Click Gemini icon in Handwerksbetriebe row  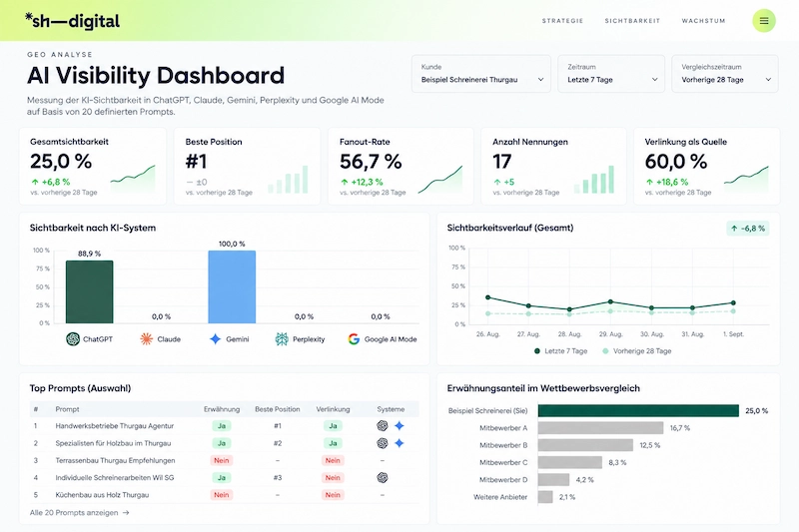(399, 426)
